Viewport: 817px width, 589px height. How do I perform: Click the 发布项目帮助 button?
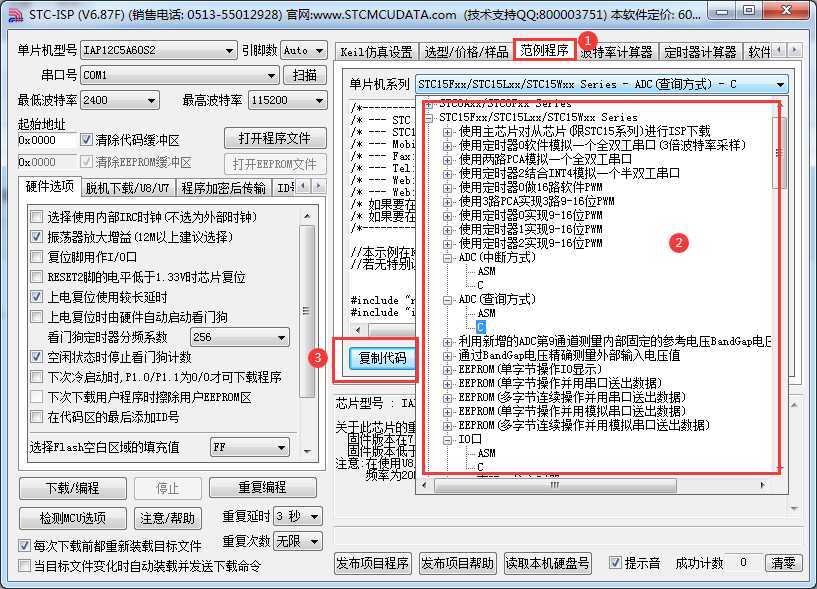(x=457, y=563)
